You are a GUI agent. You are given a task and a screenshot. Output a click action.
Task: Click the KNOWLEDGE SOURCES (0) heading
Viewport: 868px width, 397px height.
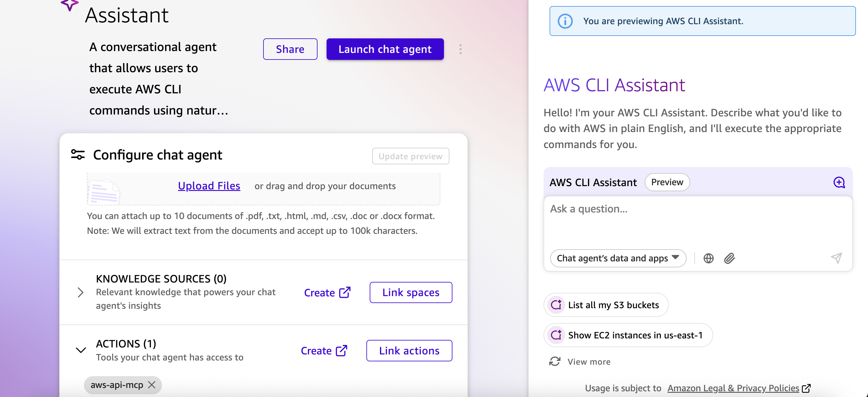(x=161, y=279)
